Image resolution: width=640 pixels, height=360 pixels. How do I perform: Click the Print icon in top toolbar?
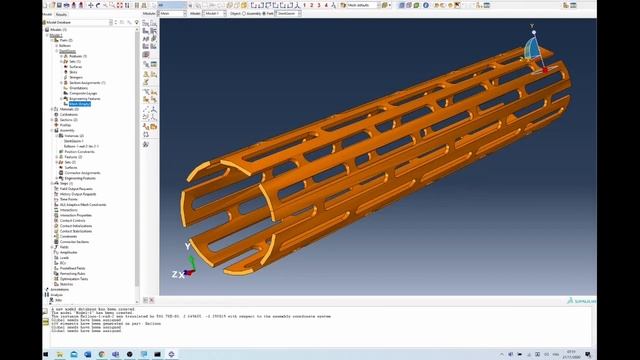click(67, 5)
